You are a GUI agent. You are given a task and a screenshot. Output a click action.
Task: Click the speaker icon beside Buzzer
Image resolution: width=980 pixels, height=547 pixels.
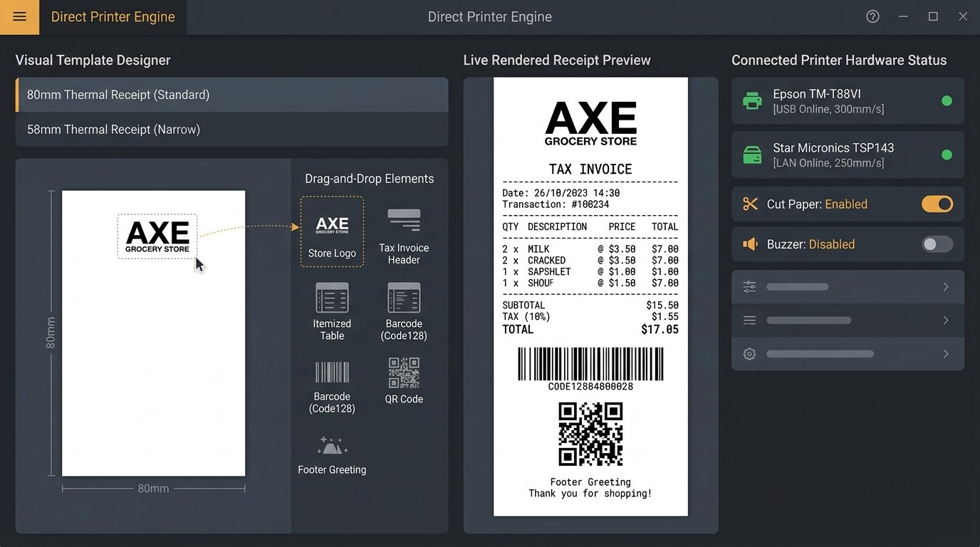pos(750,244)
